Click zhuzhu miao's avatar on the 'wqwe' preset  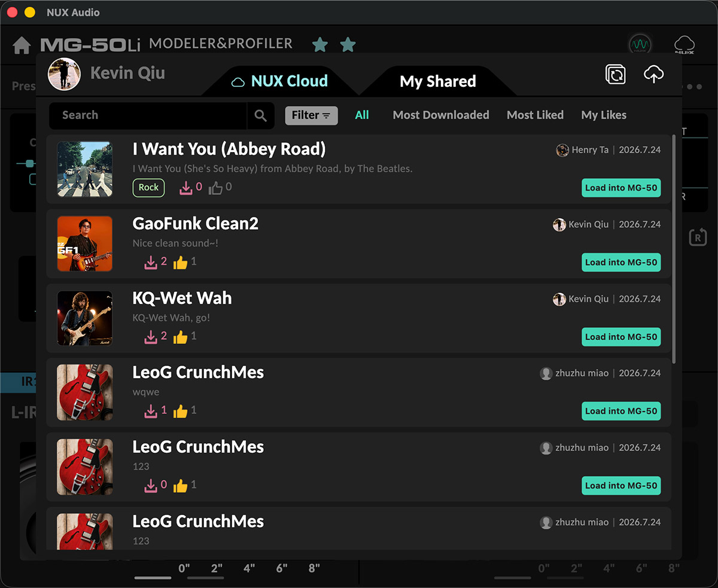pyautogui.click(x=546, y=373)
